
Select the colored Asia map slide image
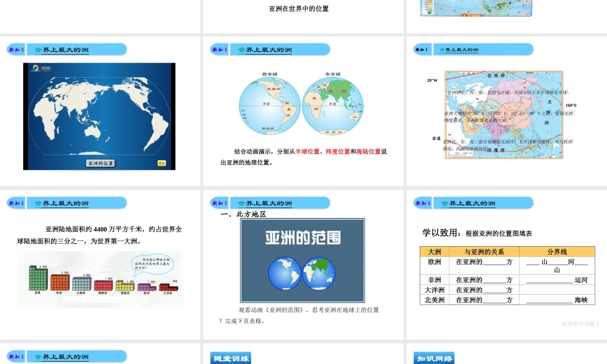click(x=507, y=114)
